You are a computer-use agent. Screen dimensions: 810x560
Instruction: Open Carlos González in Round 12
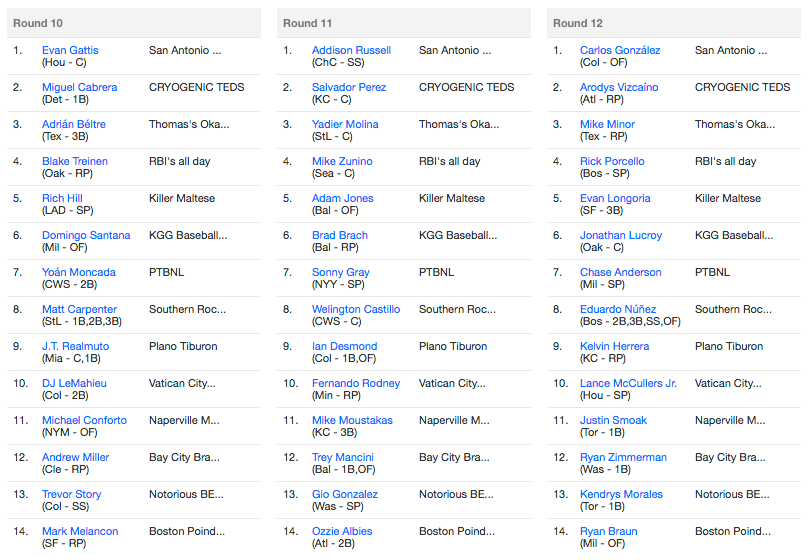pos(620,50)
